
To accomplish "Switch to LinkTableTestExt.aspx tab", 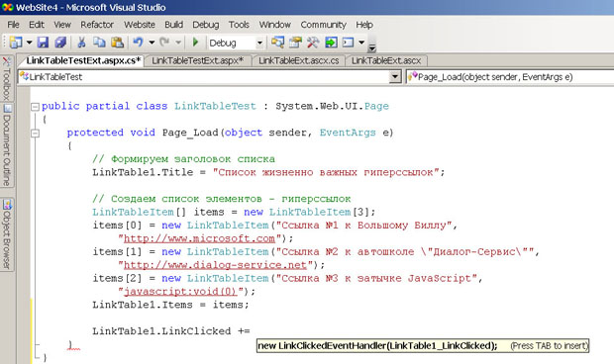I will 198,60.
